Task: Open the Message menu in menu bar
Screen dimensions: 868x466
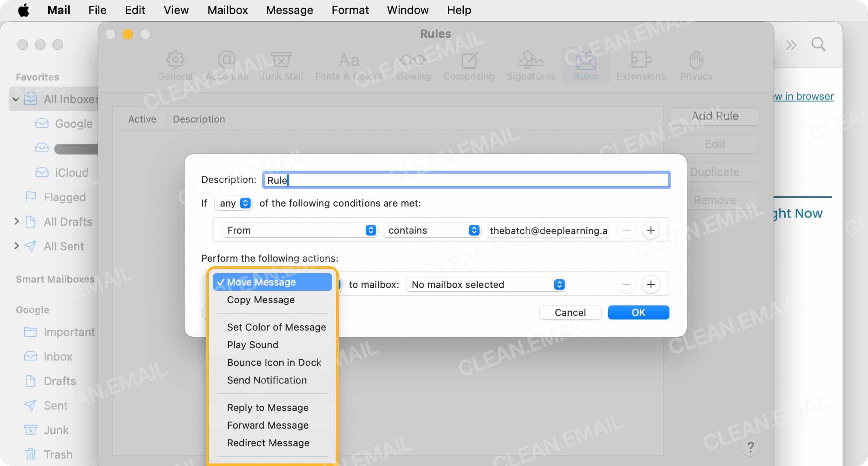Action: (289, 10)
